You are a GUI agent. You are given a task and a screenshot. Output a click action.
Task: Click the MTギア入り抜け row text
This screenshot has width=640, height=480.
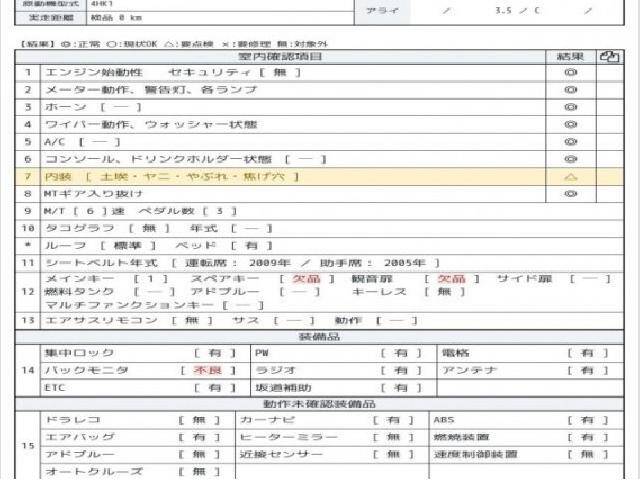93,194
